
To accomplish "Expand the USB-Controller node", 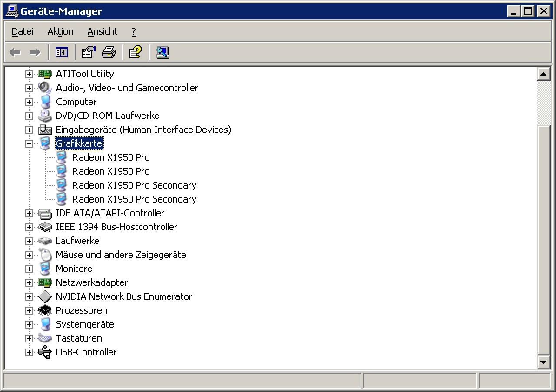I will pyautogui.click(x=29, y=352).
